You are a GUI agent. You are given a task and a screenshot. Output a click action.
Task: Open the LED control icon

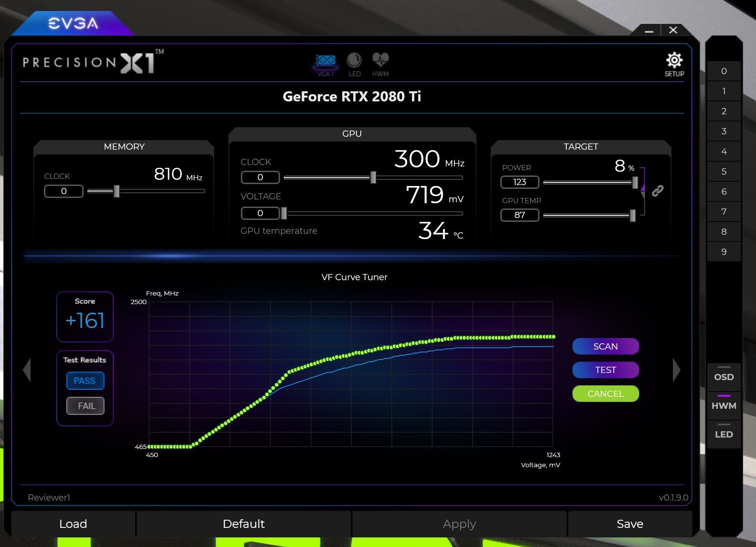tap(354, 65)
